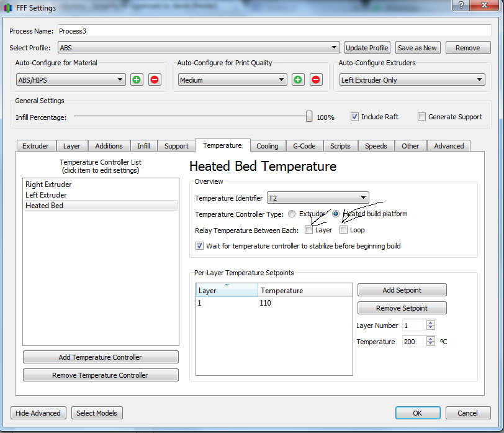Increase the Layer Number spinner
This screenshot has height=433, width=504.
tap(430, 322)
